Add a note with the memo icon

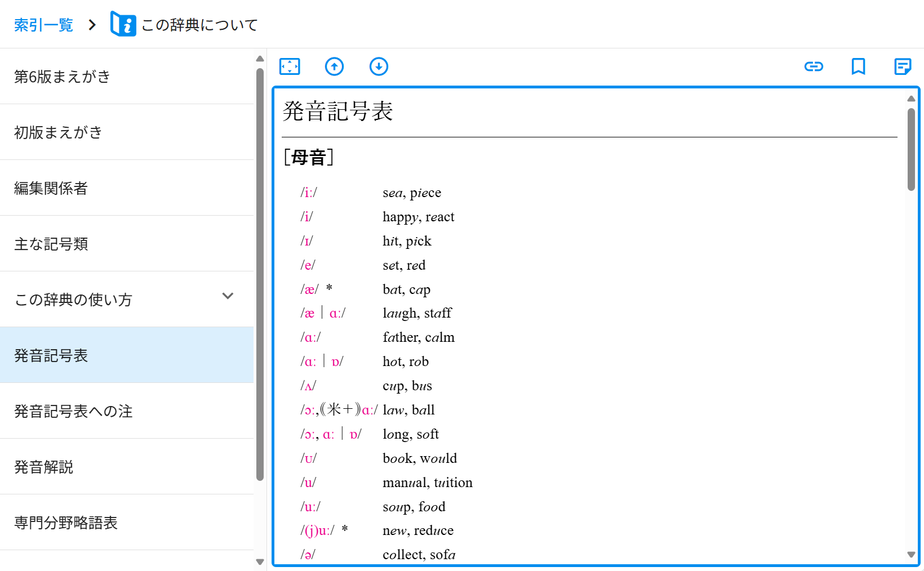click(903, 66)
